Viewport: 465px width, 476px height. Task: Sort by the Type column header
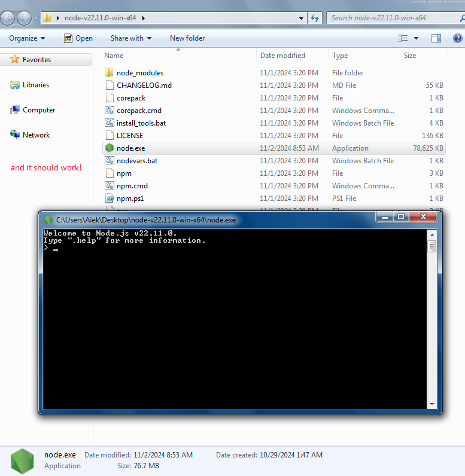point(364,55)
